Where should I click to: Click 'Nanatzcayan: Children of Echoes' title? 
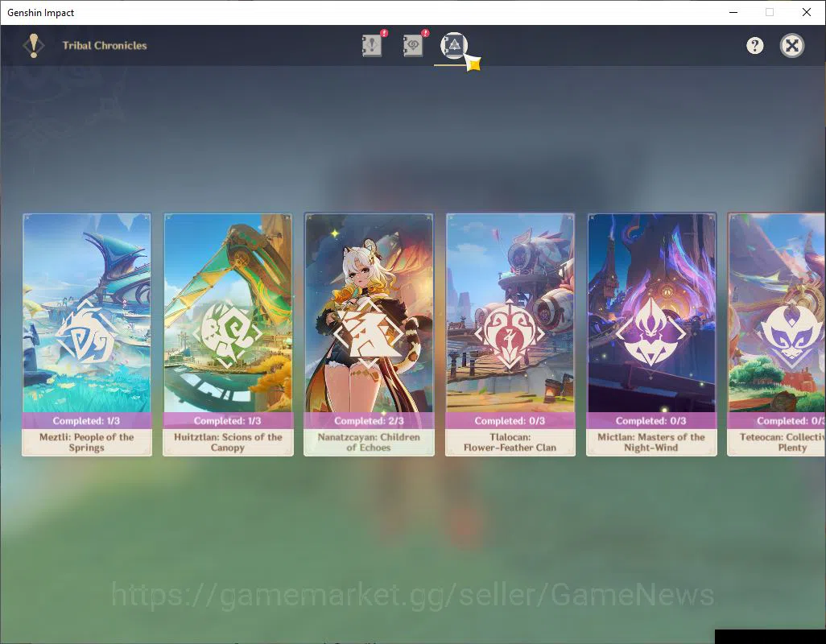point(369,442)
